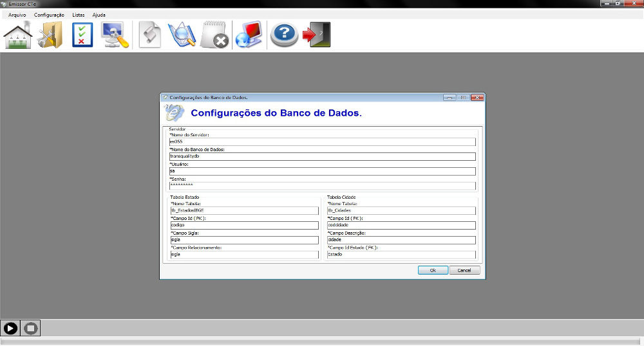The image size is (644, 346).
Task: Open the Listas menu
Action: click(79, 14)
